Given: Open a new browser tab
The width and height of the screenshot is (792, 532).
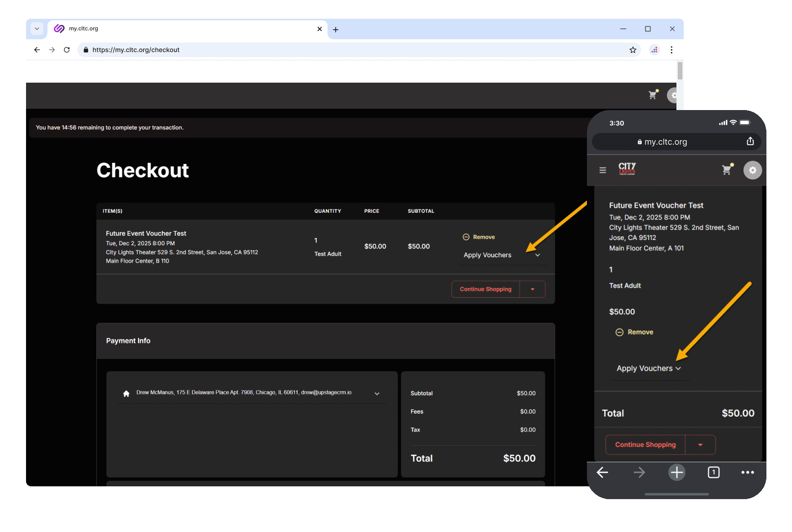Looking at the screenshot, I should [x=336, y=30].
